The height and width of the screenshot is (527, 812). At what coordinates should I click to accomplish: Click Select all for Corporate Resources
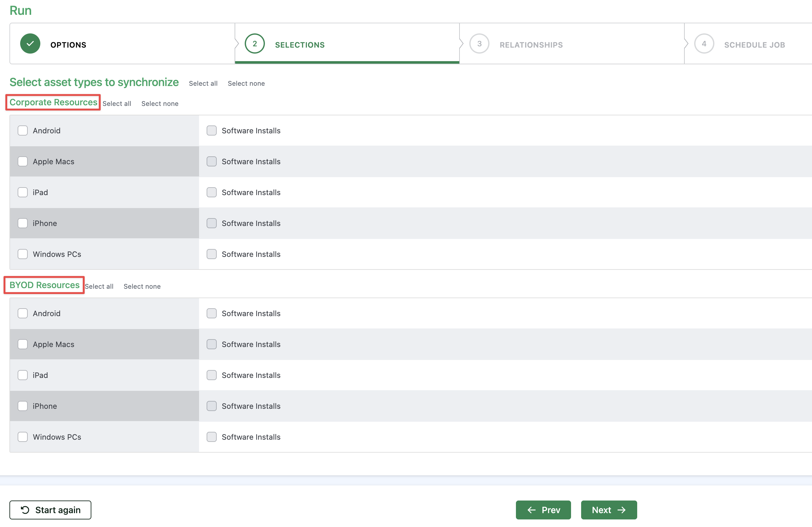(x=117, y=103)
